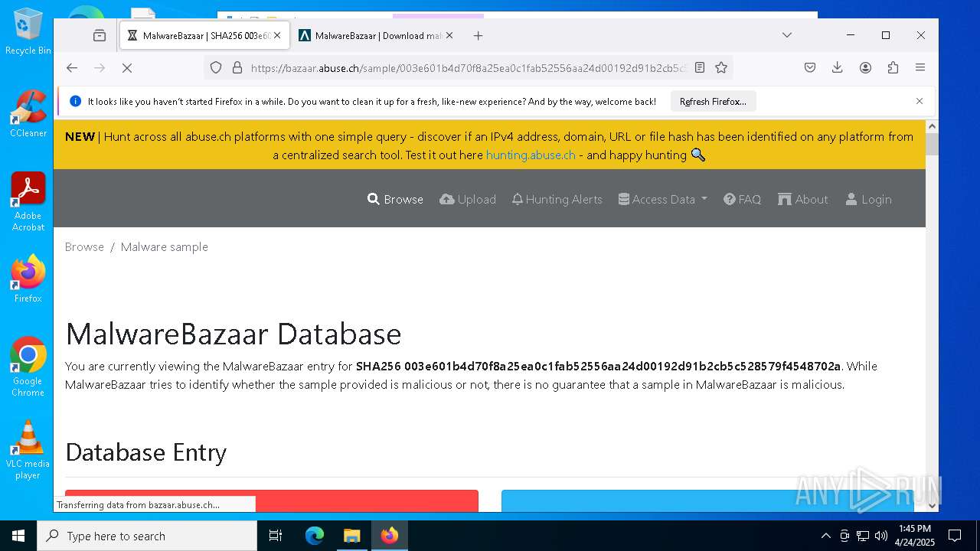This screenshot has width=980, height=551.
Task: Open Upload in site navigation
Action: [x=468, y=199]
